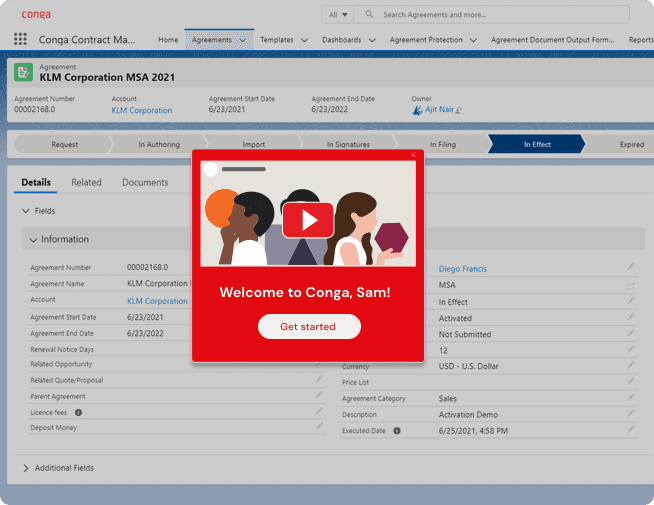Open the Ajit Nair owner link
Viewport: 654px width, 505px height.
tap(439, 110)
